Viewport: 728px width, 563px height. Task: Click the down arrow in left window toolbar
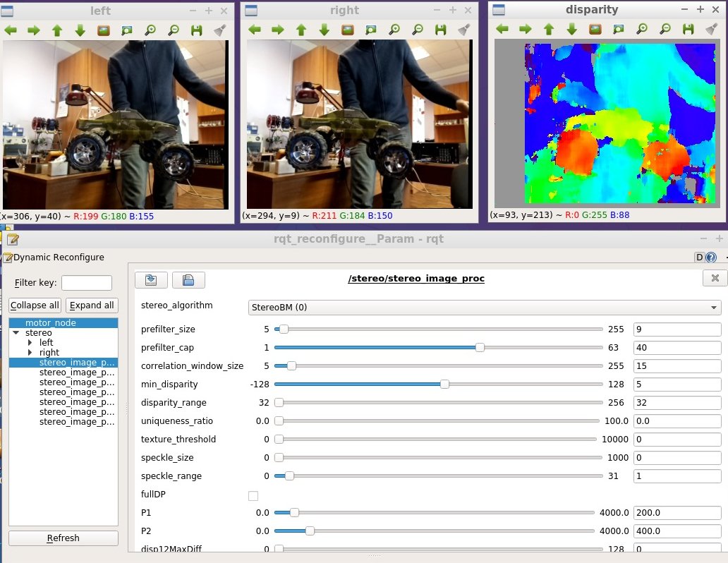(x=80, y=30)
